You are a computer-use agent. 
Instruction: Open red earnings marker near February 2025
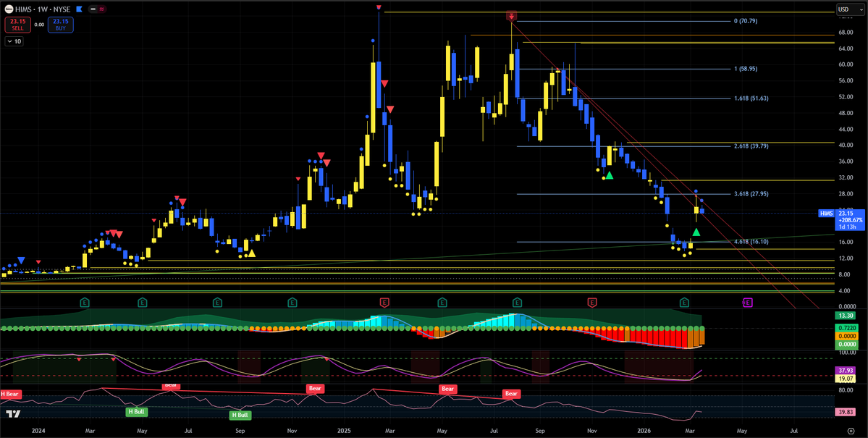coord(384,303)
